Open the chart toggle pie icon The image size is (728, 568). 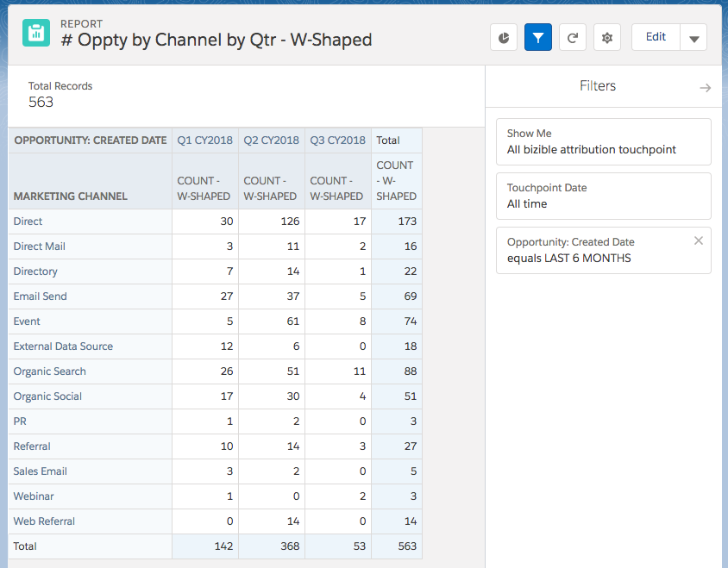[504, 38]
